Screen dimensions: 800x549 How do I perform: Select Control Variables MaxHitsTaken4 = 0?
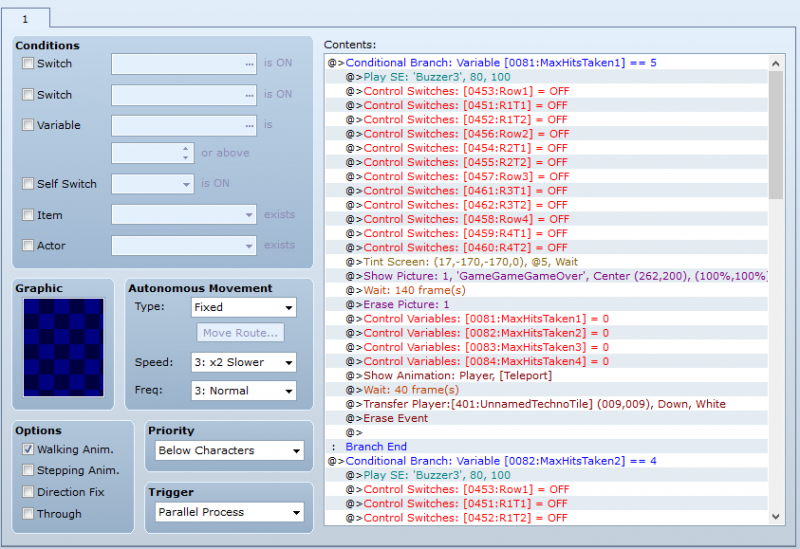pos(547,361)
